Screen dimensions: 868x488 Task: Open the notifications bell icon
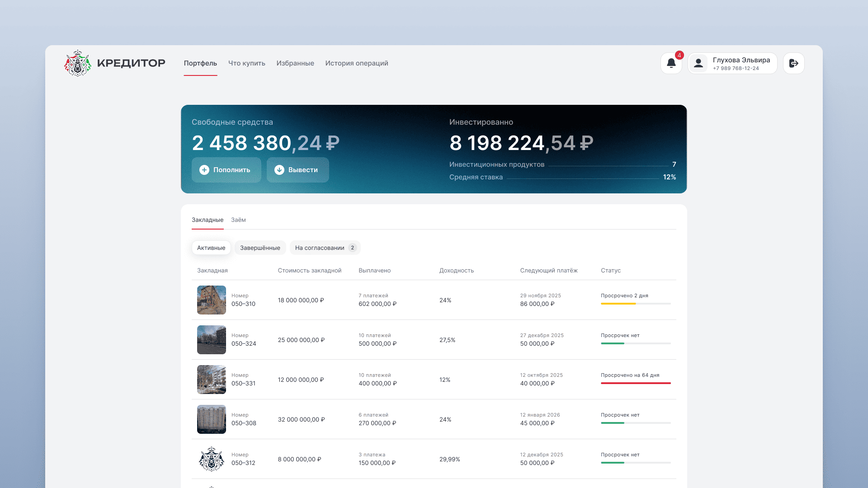click(x=671, y=63)
